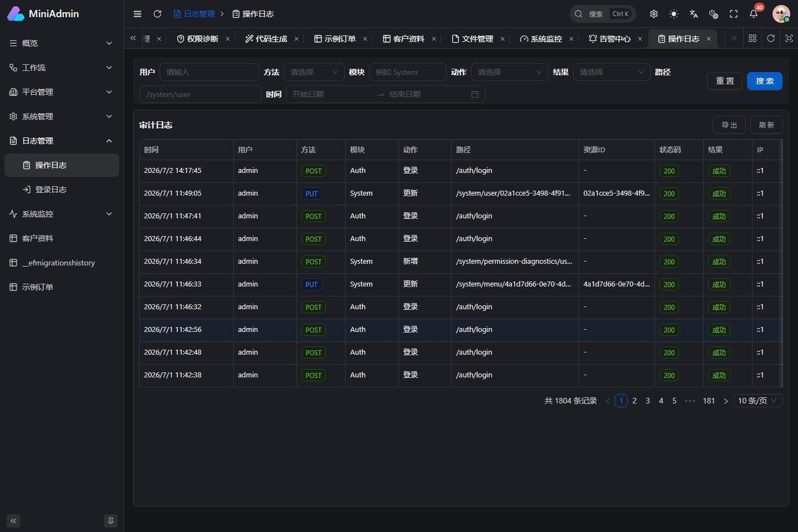Click 日志管理 breadcrumb link
The width and height of the screenshot is (798, 532).
[x=195, y=14]
